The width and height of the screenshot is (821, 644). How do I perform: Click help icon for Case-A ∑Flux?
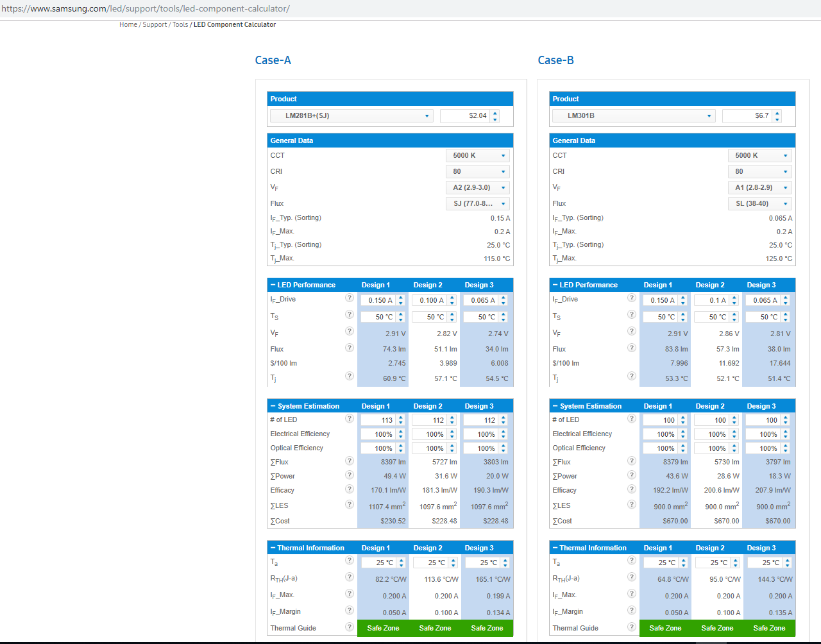tap(350, 461)
